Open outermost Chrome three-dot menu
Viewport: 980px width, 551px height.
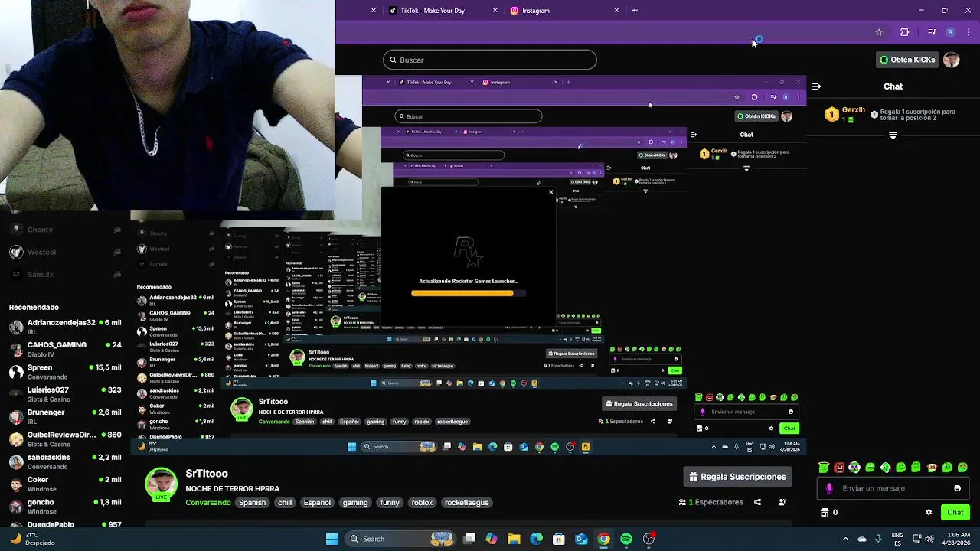pos(969,32)
